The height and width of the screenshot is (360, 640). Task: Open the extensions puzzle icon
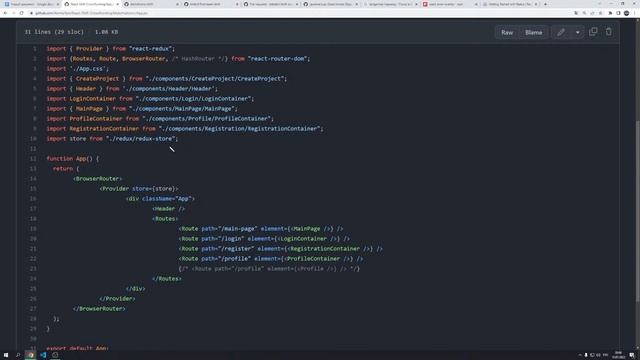point(611,13)
